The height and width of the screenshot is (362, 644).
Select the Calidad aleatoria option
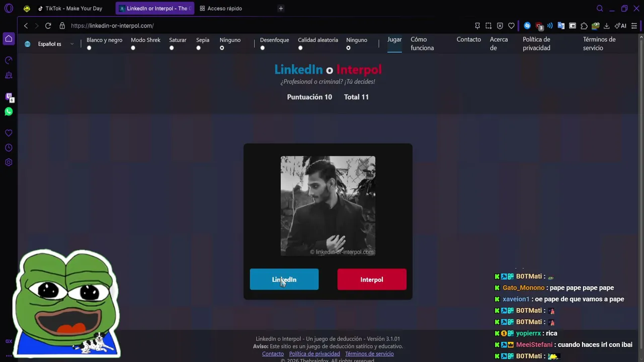coord(300,48)
